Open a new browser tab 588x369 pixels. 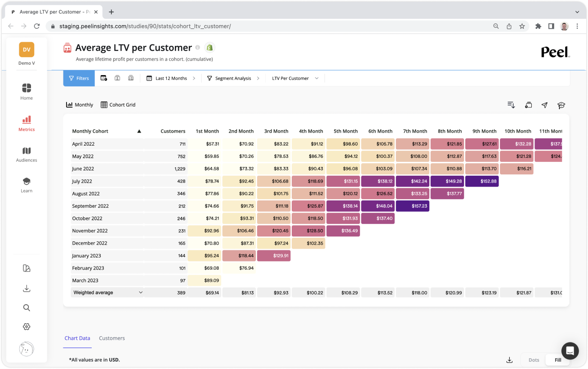point(111,12)
